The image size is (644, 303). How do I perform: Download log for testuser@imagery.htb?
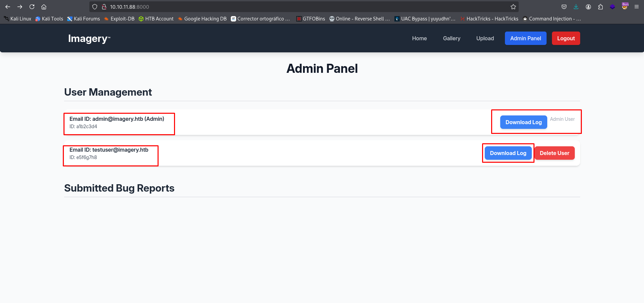pos(508,153)
